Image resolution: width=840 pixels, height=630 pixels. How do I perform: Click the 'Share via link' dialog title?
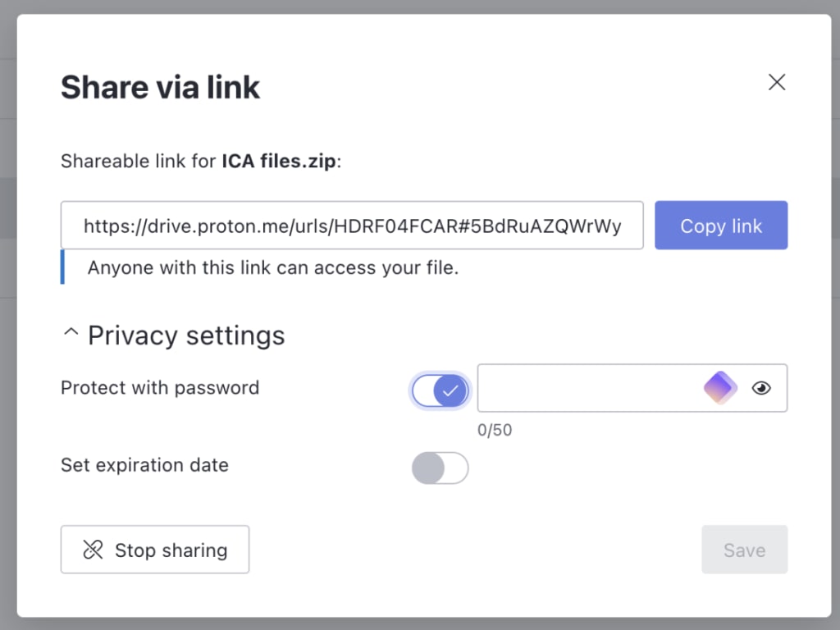(160, 87)
